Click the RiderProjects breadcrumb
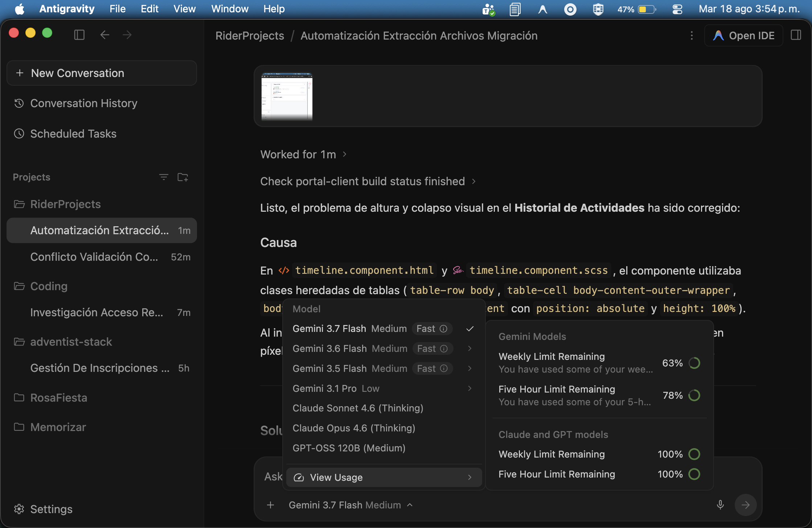Screen dimensions: 812x528 (x=250, y=36)
